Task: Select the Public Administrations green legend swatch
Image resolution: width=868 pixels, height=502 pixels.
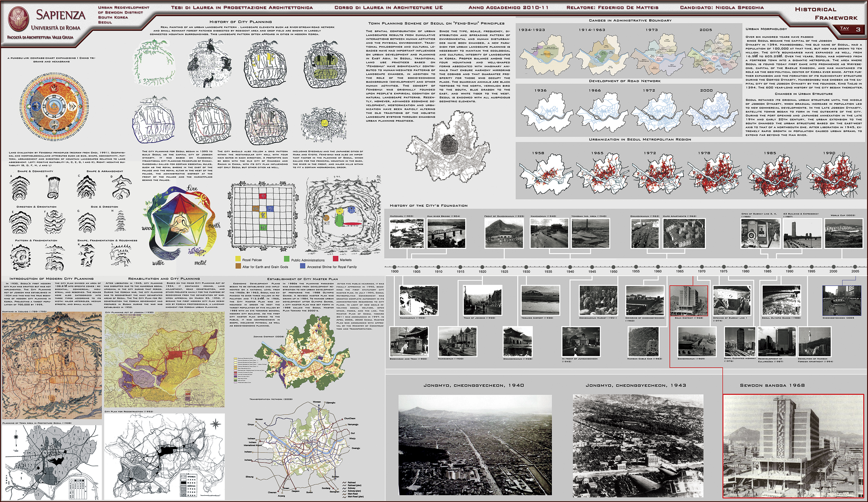Action: click(x=286, y=259)
